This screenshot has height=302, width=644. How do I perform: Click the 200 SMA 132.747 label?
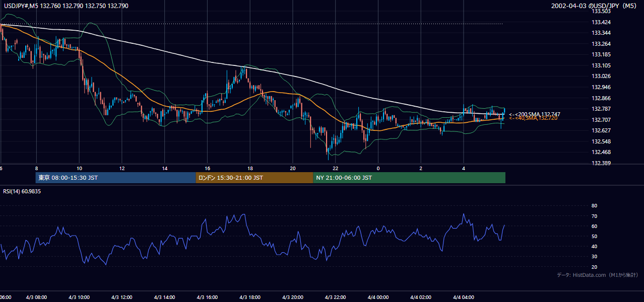pos(534,114)
